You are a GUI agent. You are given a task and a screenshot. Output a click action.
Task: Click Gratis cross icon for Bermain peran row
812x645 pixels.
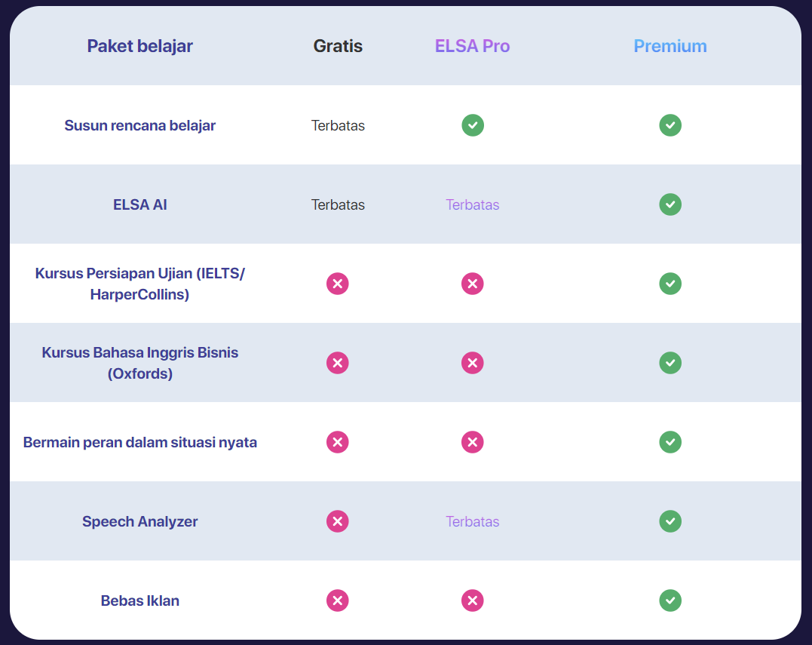point(338,442)
